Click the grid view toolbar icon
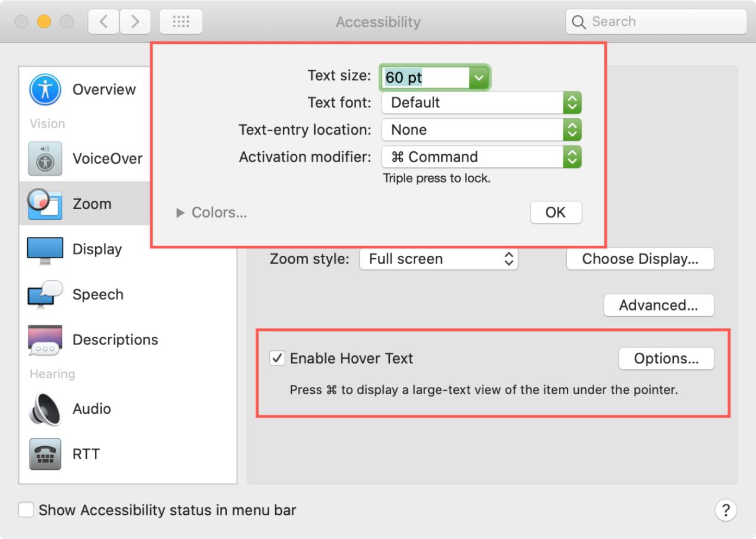Viewport: 756px width, 539px height. (x=181, y=21)
